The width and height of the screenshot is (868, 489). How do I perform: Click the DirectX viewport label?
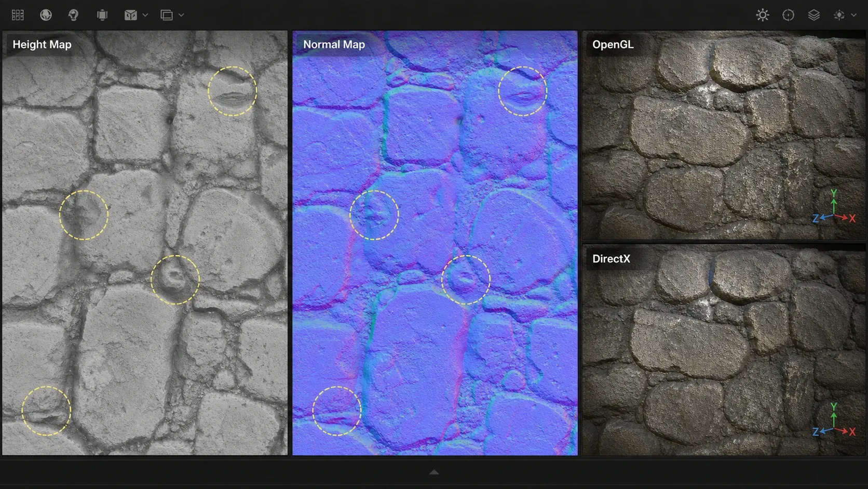611,259
